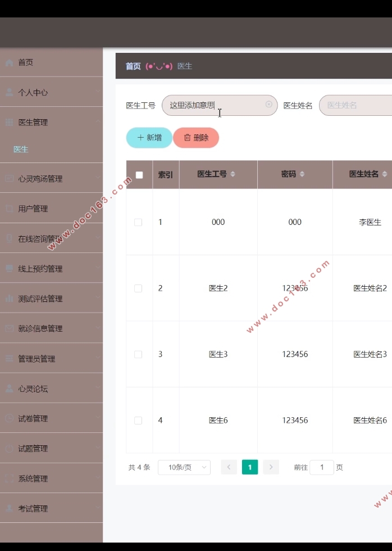Check the row for 医生2
The width and height of the screenshot is (392, 551).
click(138, 288)
